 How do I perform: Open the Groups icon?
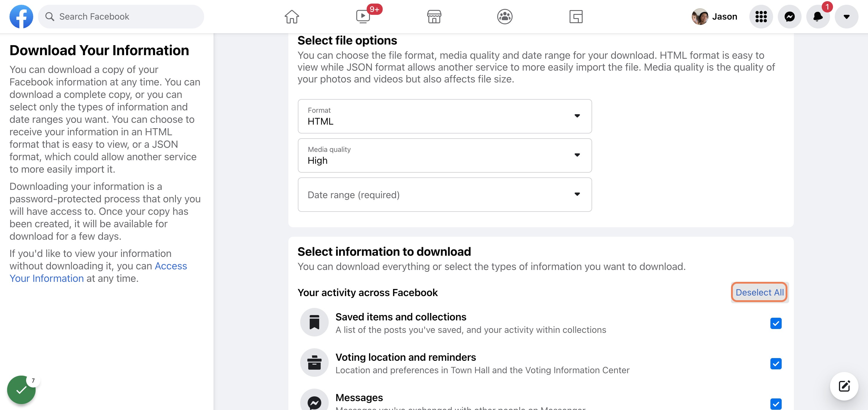coord(505,17)
